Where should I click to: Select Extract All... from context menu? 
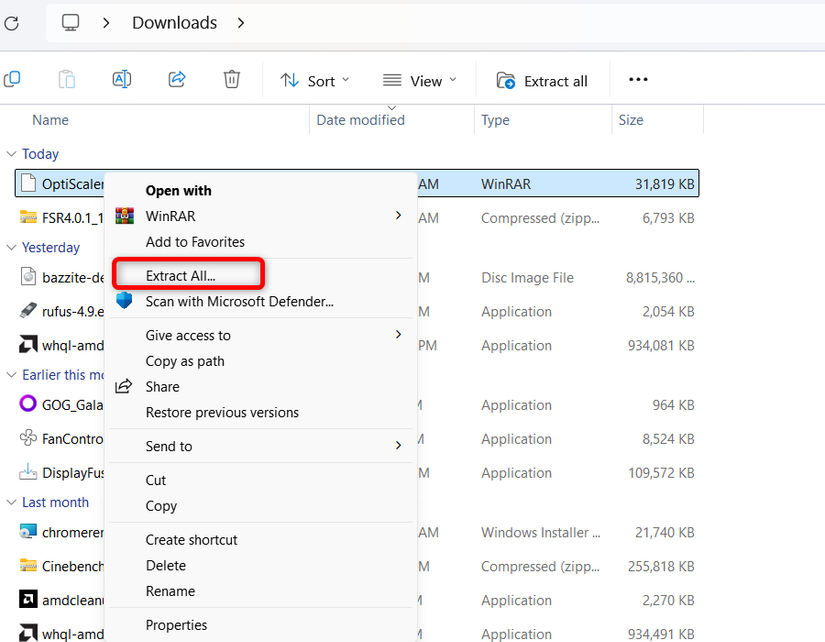tap(181, 275)
